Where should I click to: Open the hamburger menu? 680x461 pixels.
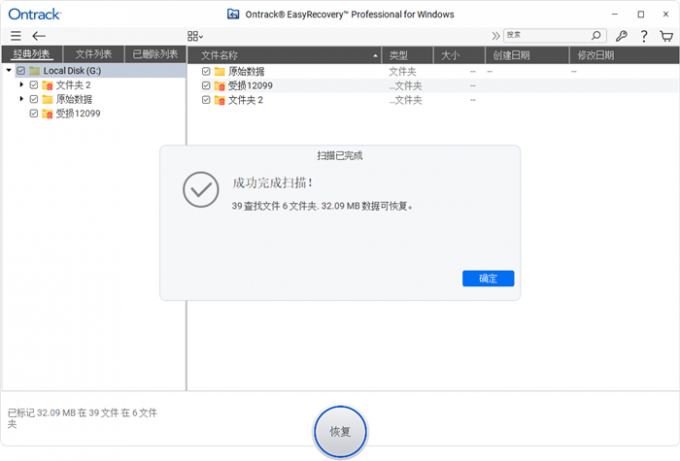click(16, 36)
